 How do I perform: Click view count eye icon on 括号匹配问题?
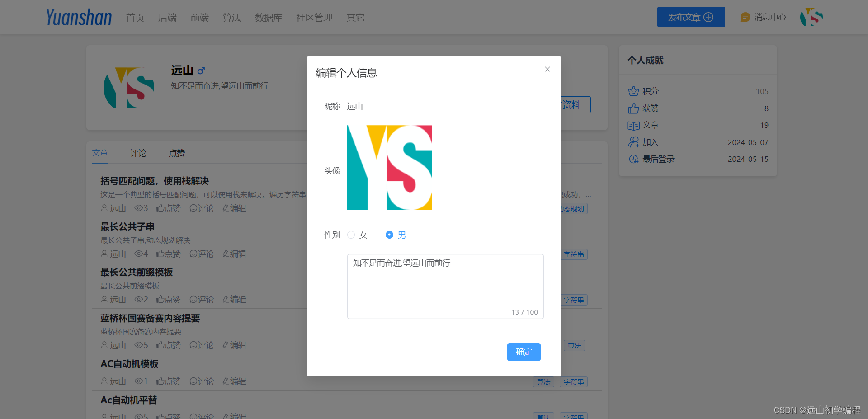(x=138, y=208)
